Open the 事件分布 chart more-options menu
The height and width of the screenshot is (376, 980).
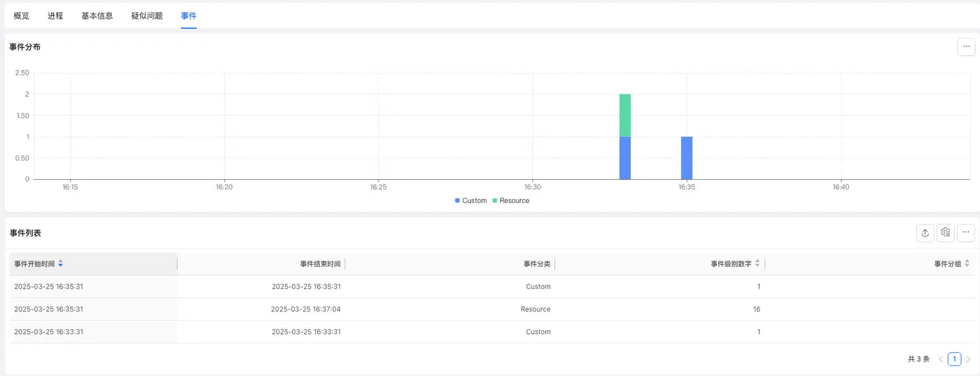[x=966, y=47]
